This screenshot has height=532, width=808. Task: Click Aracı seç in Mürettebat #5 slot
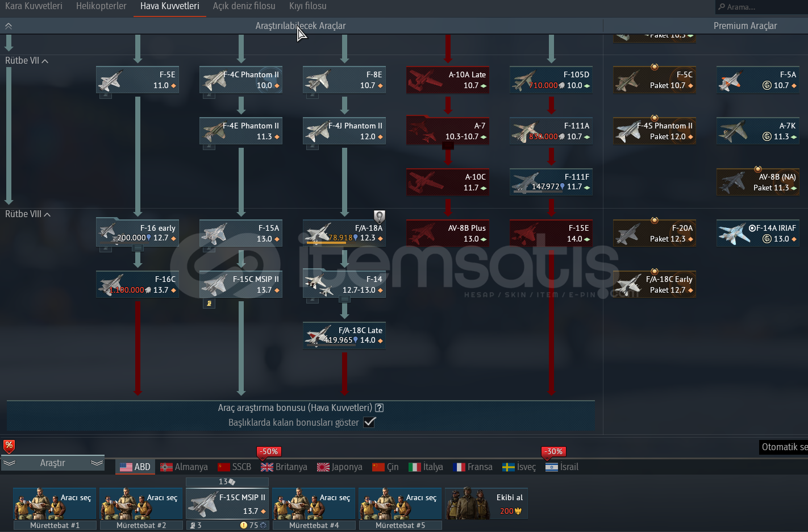pos(401,504)
